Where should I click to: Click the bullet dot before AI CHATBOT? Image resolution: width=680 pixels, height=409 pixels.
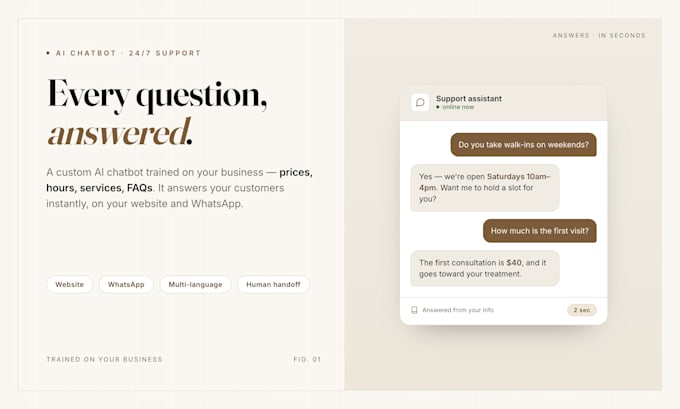(48, 53)
